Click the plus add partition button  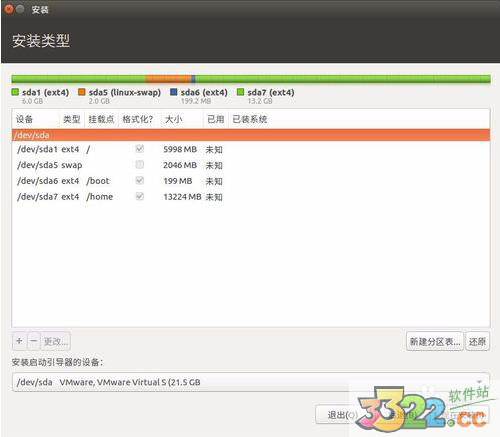click(x=19, y=341)
